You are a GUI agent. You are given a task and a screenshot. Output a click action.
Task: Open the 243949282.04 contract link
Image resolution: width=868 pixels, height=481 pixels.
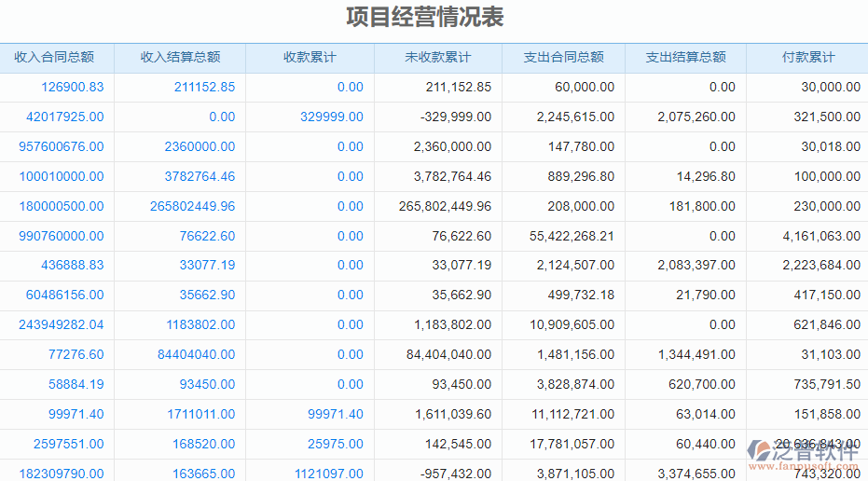point(62,324)
